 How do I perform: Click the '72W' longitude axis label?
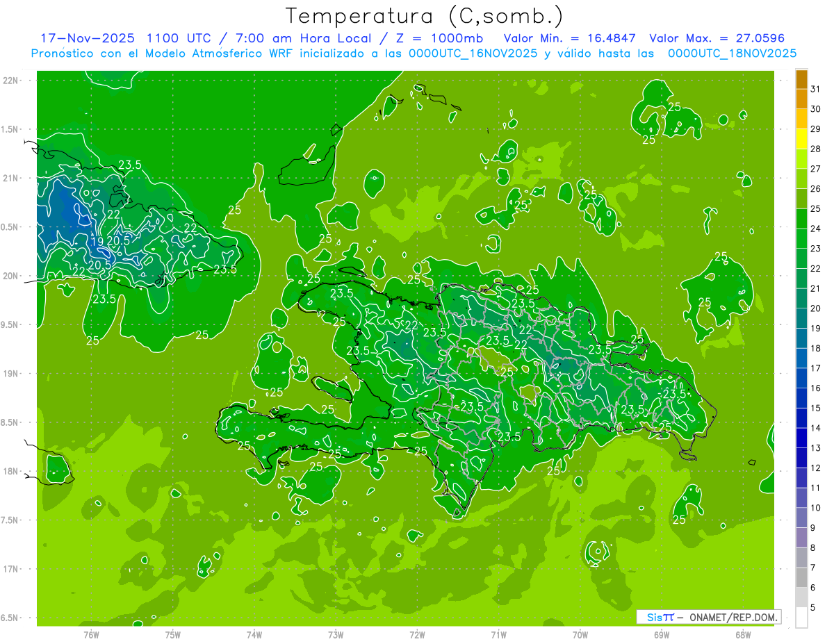417,635
